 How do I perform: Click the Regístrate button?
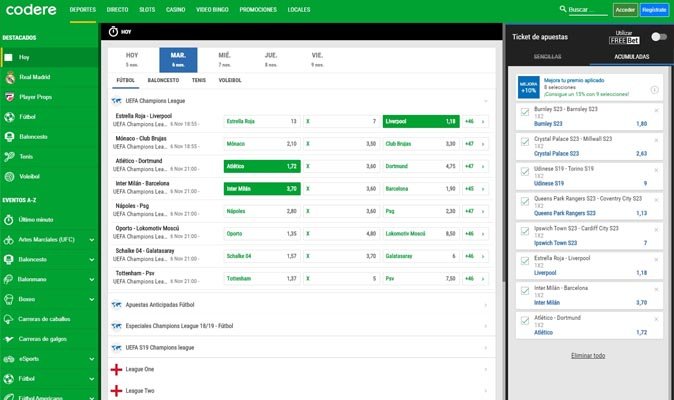tap(654, 9)
